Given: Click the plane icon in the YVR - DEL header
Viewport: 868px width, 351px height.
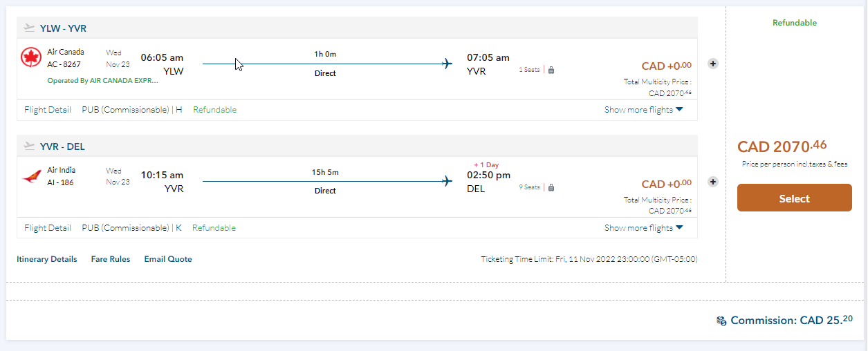Looking at the screenshot, I should tap(29, 146).
